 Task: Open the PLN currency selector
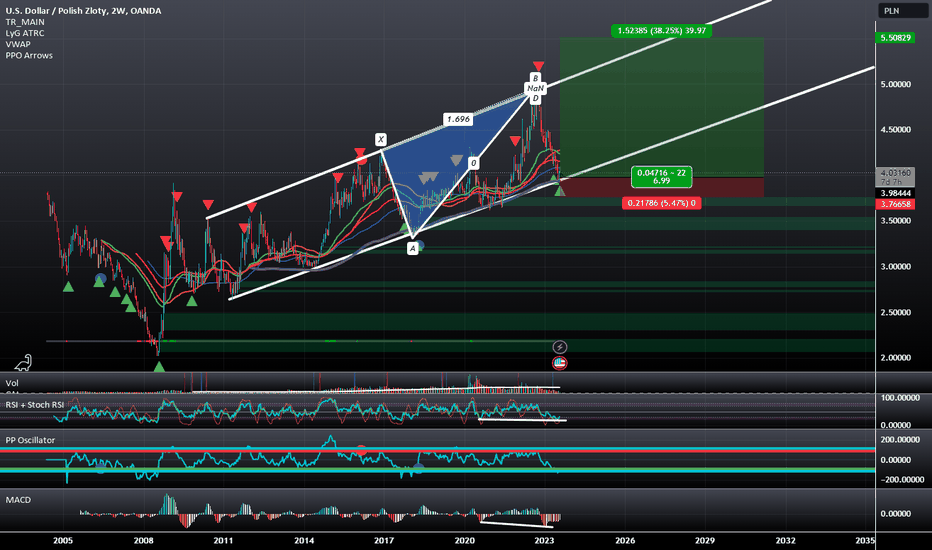click(902, 11)
